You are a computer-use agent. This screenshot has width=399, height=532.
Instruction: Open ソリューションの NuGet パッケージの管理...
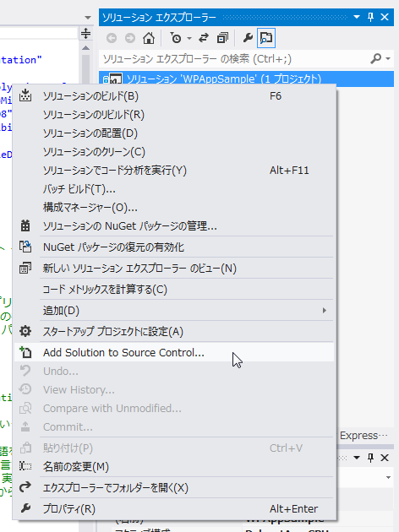pos(174,226)
